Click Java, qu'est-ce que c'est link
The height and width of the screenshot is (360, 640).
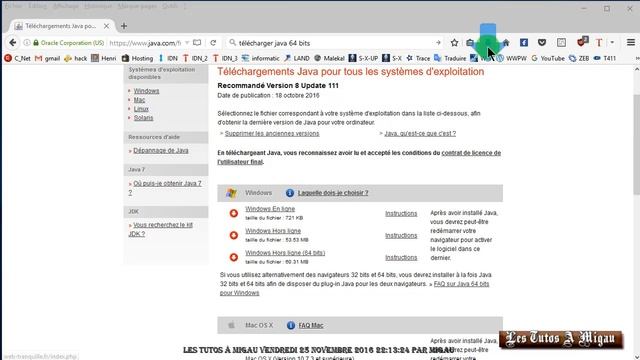point(420,133)
